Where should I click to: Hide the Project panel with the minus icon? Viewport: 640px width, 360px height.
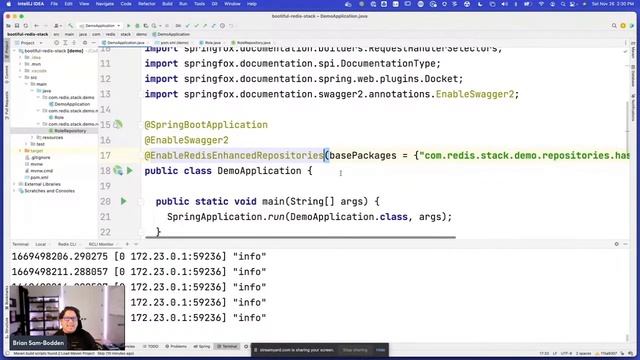(93, 42)
